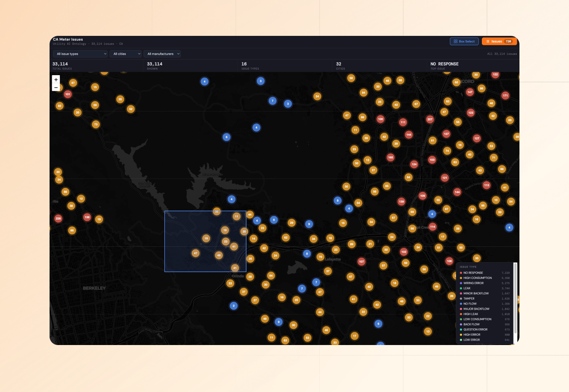Click the blue NO FLOW legend dot
This screenshot has height=392, width=569.
point(461,304)
